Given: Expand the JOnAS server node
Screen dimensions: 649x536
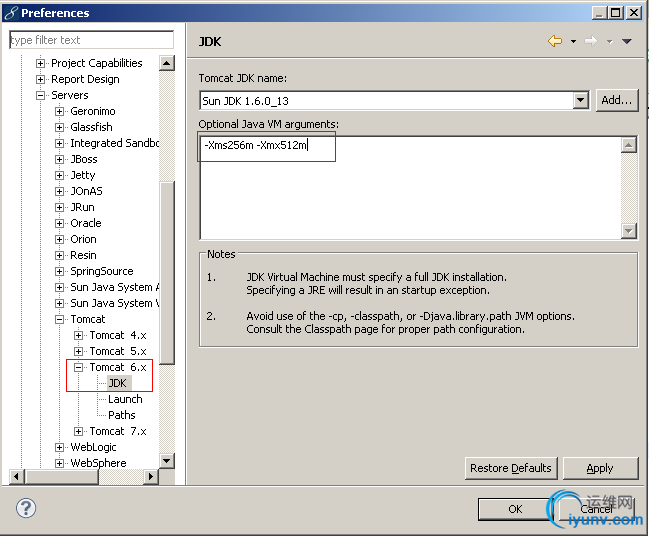Looking at the screenshot, I should pyautogui.click(x=59, y=191).
